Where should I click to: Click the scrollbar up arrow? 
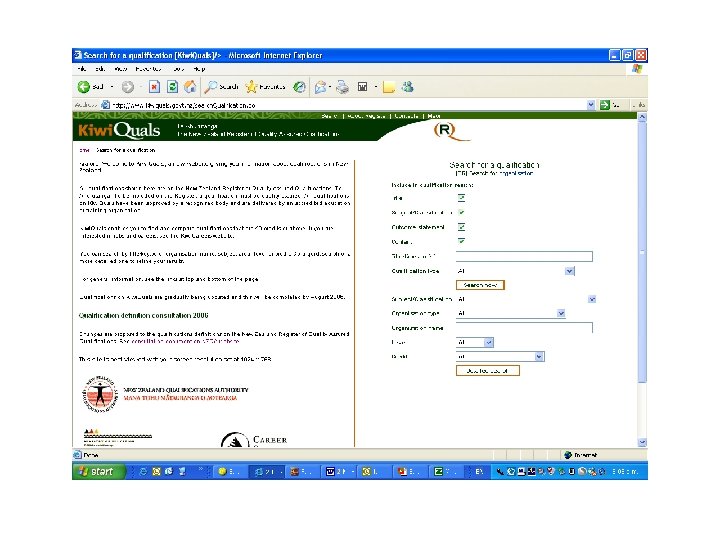642,117
